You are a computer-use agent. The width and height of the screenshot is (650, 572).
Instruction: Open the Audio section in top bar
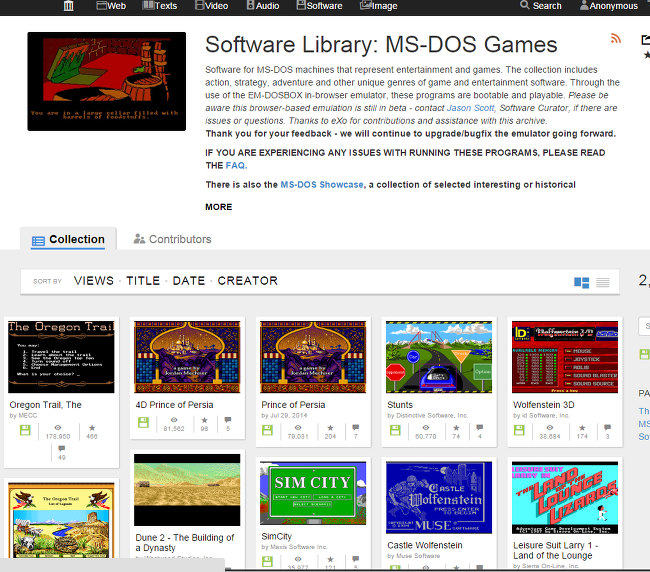pos(263,6)
